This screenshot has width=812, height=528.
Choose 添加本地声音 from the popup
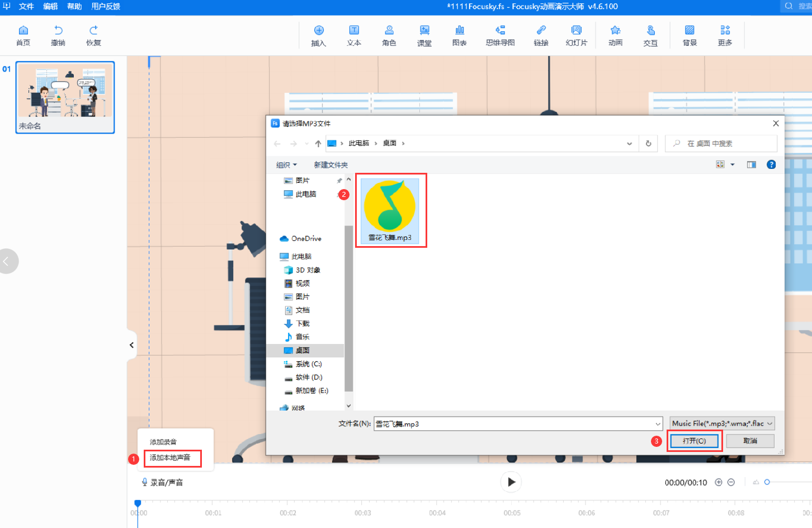171,458
